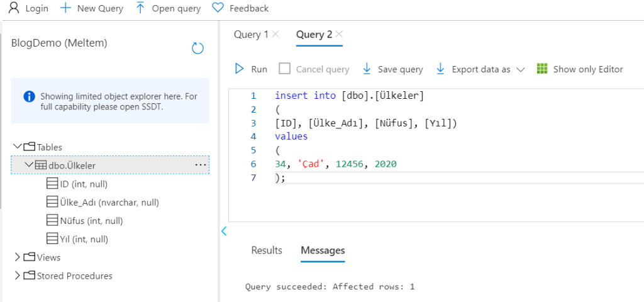644x302 pixels.
Task: Expand the Stored Procedures folder
Action: tap(17, 276)
